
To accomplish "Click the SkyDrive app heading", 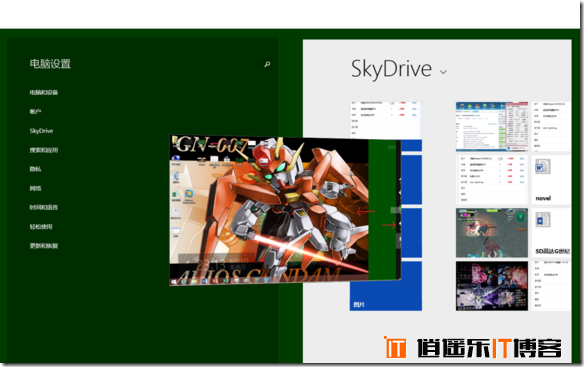I will pos(391,69).
